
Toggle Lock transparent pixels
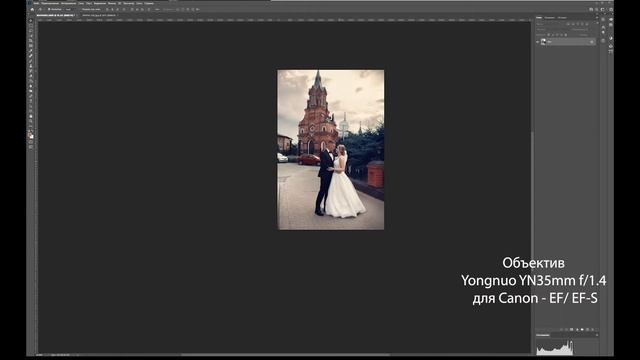549,35
